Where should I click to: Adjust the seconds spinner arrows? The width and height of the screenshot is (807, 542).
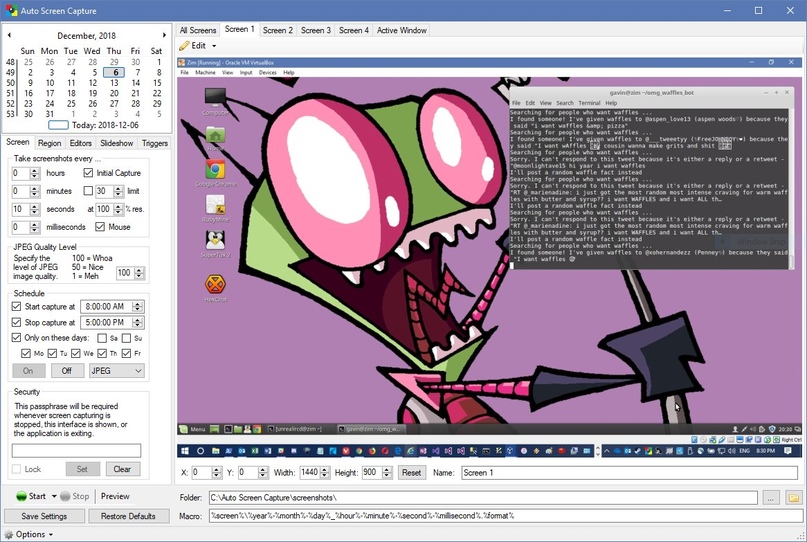(34, 209)
